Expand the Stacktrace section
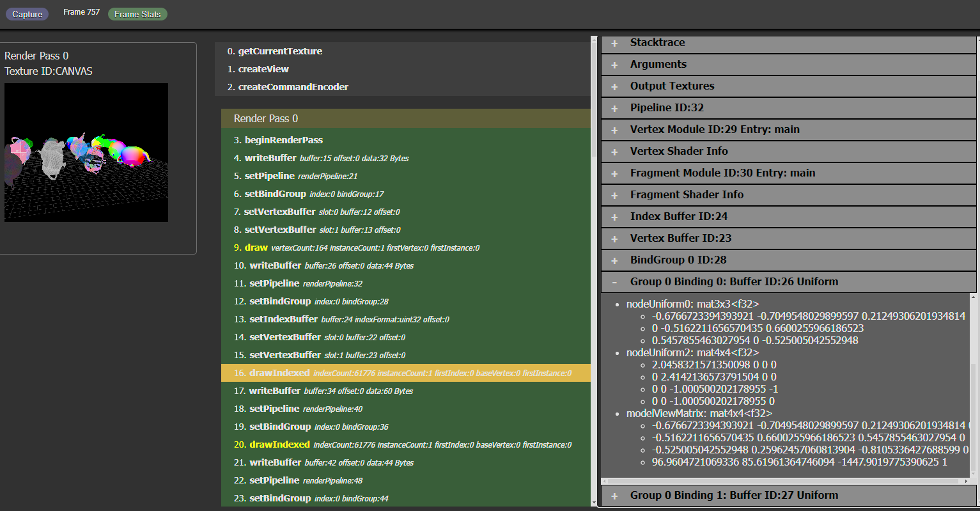The image size is (980, 511). [x=788, y=43]
